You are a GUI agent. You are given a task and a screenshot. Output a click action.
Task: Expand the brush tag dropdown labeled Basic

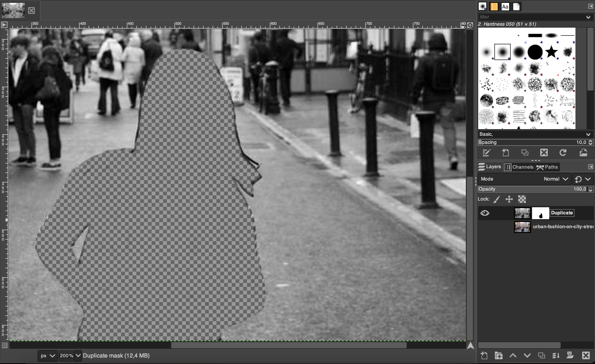pos(588,134)
